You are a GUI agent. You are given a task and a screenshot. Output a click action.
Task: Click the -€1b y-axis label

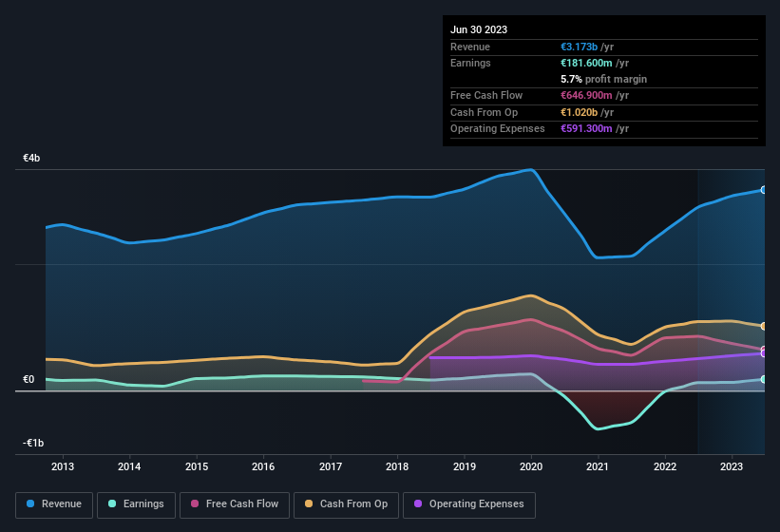click(33, 443)
